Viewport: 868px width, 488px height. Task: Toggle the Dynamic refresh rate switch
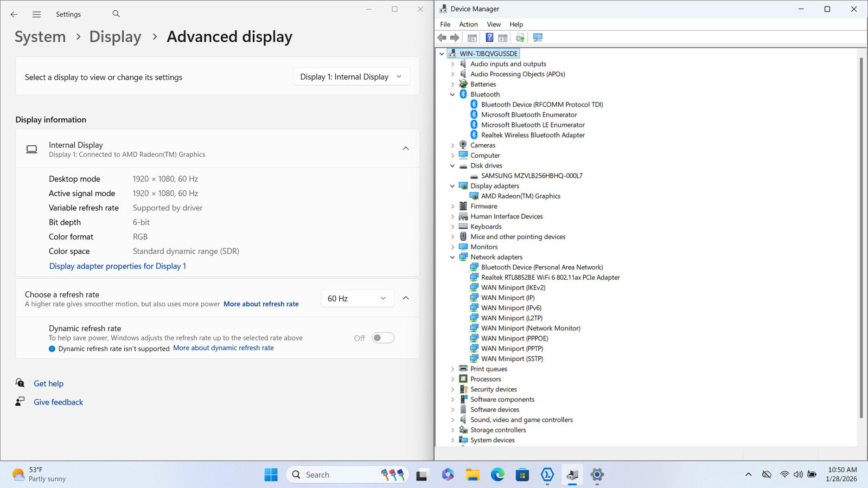point(383,338)
